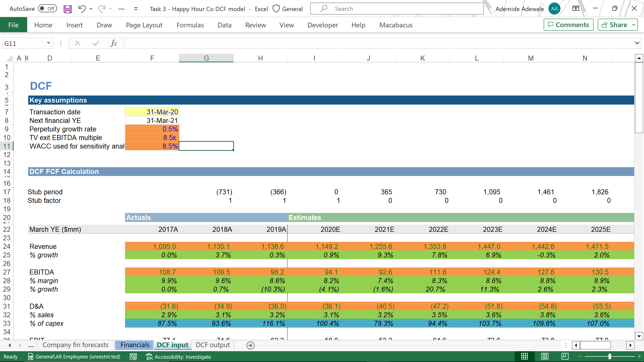Open Ribbon Display Options icon
The height and width of the screenshot is (362, 644).
point(576,9)
